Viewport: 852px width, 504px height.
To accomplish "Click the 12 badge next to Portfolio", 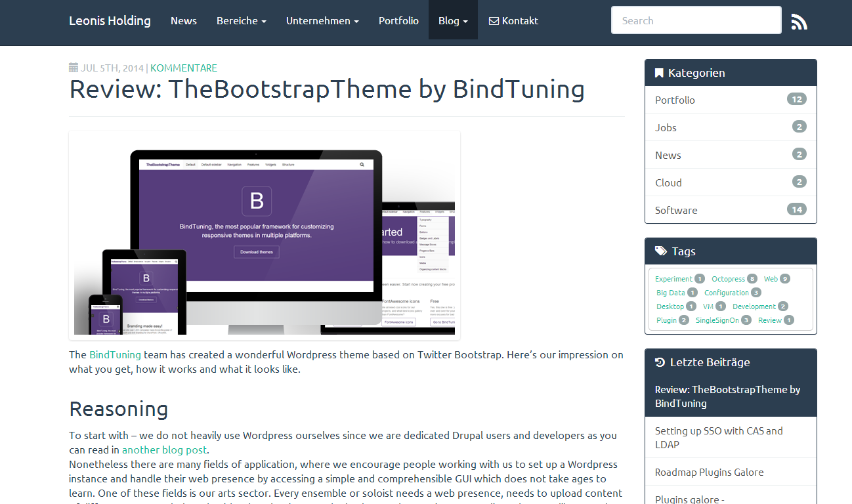I will [797, 100].
